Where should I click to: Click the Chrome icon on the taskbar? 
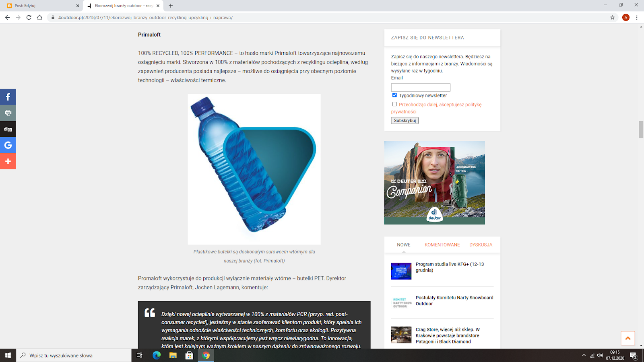[x=206, y=355]
